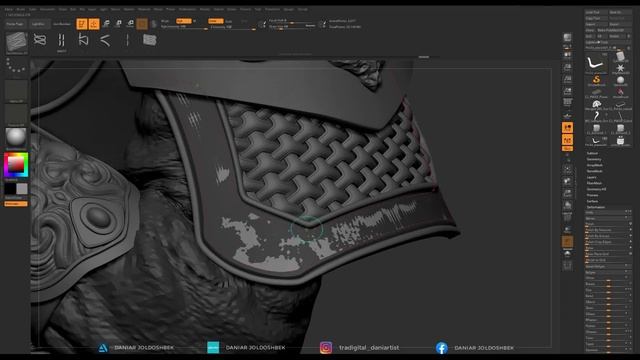640x360 pixels.
Task: Click the orange Alternate button under swatches
Action: click(16, 204)
